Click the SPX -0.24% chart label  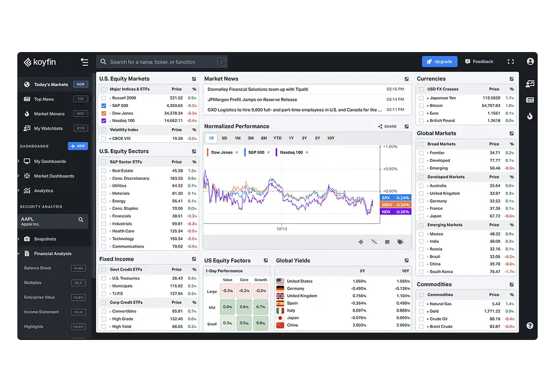click(395, 198)
